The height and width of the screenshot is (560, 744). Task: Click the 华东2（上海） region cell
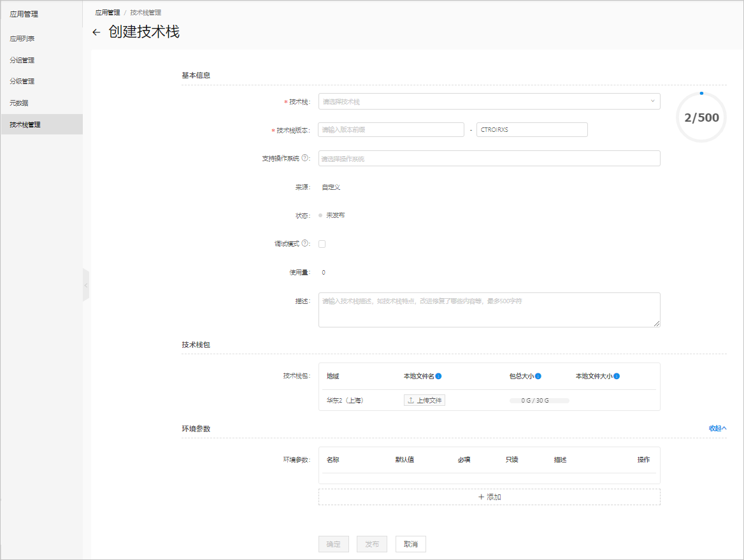coord(345,401)
